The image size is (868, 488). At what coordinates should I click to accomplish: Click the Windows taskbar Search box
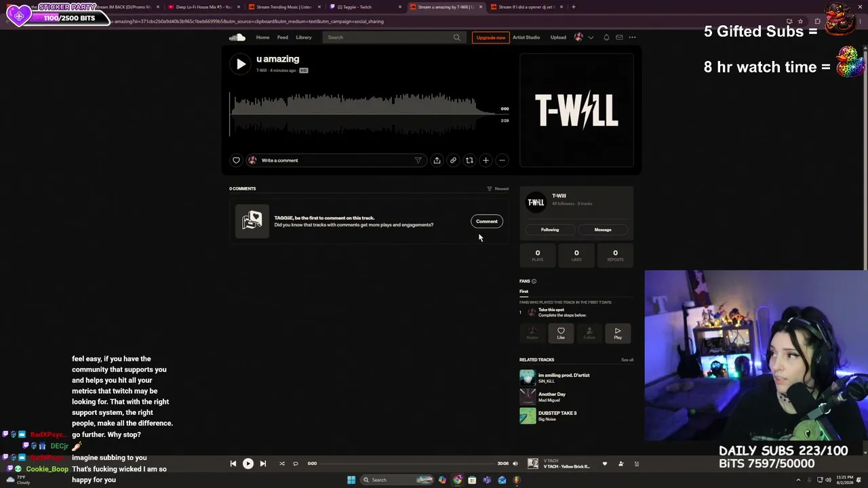[x=397, y=480]
